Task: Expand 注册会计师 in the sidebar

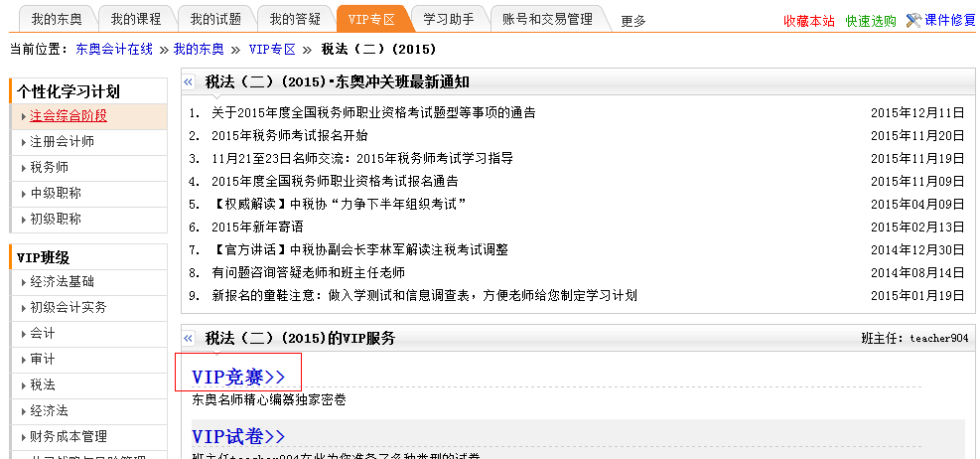Action: pyautogui.click(x=62, y=142)
